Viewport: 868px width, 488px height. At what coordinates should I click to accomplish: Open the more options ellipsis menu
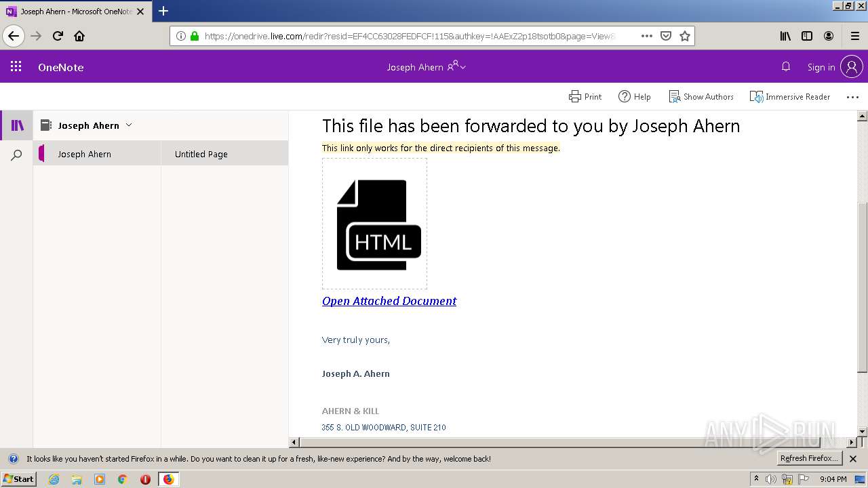point(852,97)
